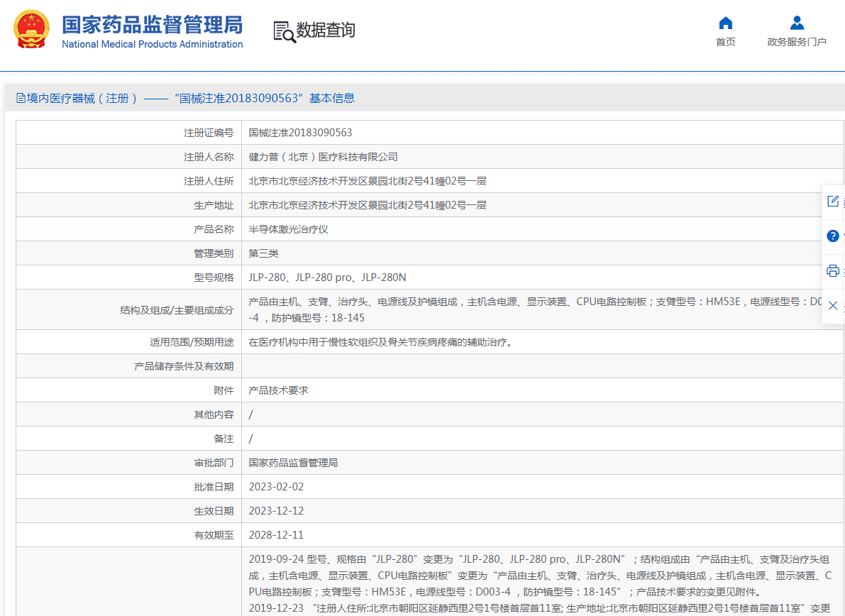Viewport: 845px width, 616px height.
Task: Click approval date 2023-02-02
Action: 276,487
